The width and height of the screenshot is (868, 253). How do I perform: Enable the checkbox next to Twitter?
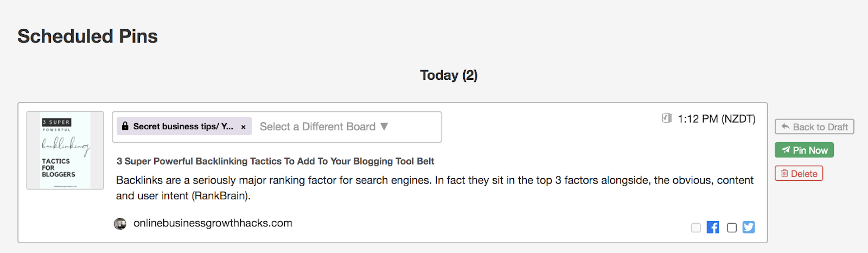(x=732, y=227)
